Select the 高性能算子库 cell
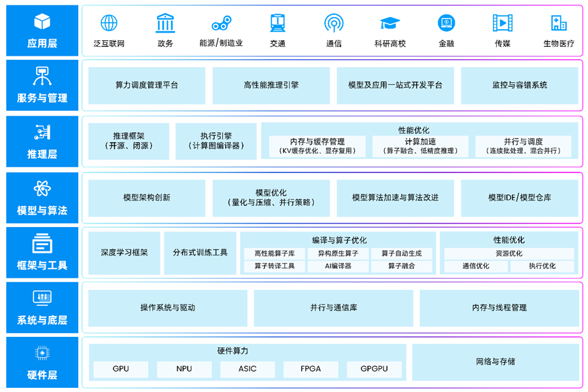 [x=275, y=253]
